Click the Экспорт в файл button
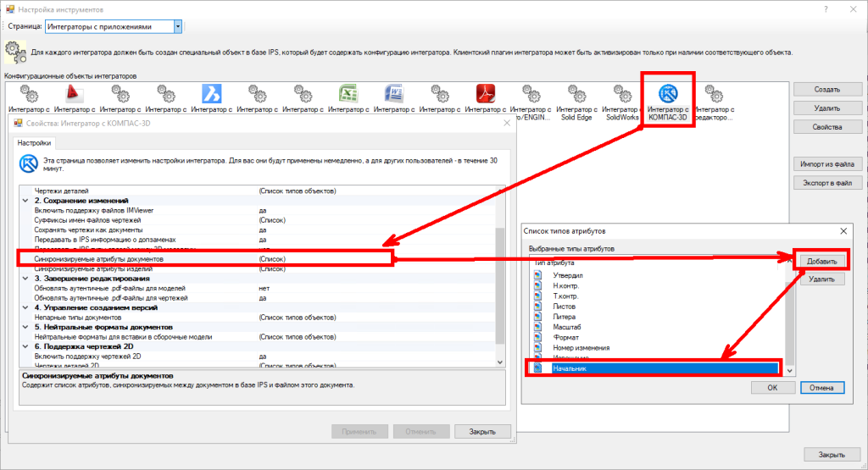The image size is (868, 470). tap(826, 182)
